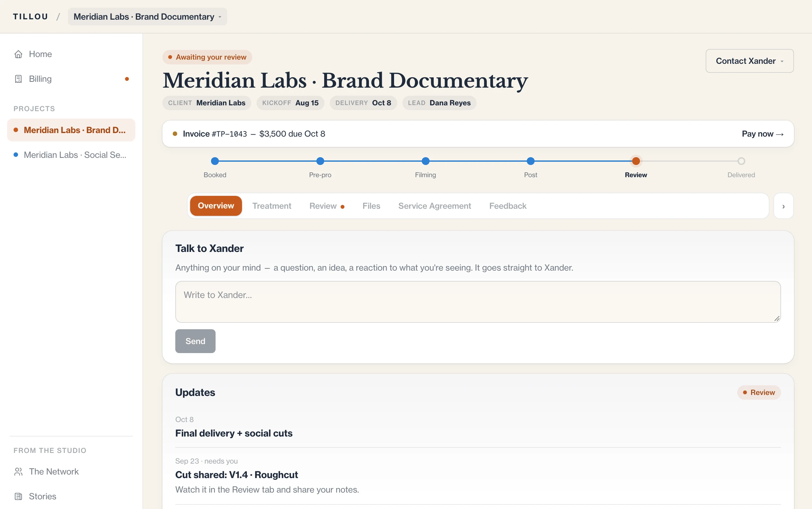Viewport: 812px width, 509px height.
Task: Click the TILLOU logo
Action: click(30, 16)
